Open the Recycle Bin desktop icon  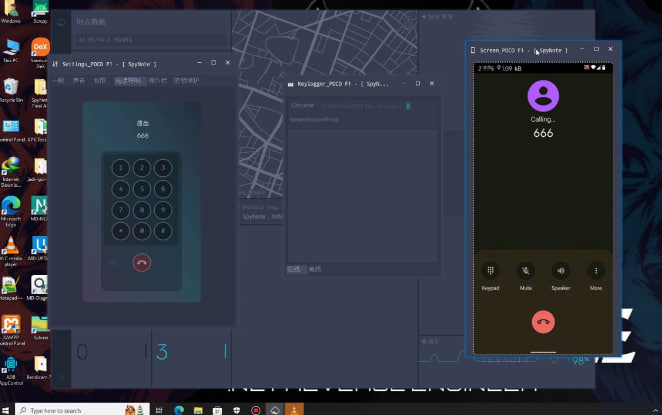11,88
